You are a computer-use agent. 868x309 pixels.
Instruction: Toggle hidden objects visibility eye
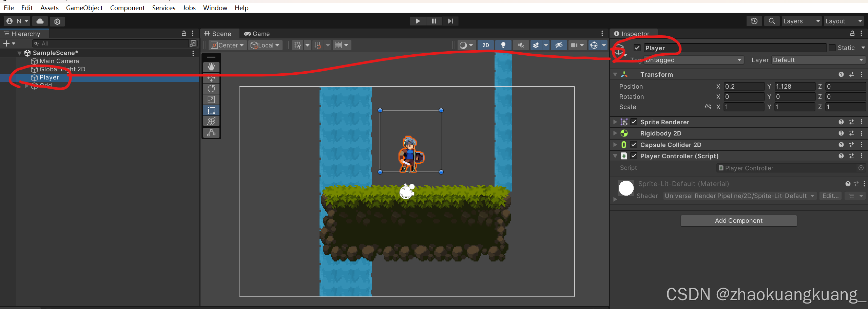(559, 45)
